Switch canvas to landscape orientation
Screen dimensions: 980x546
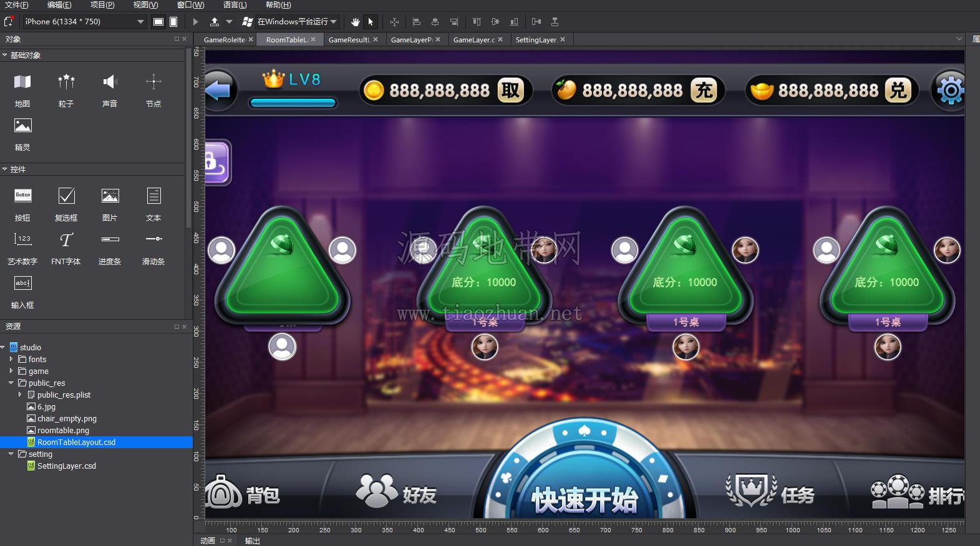click(158, 22)
